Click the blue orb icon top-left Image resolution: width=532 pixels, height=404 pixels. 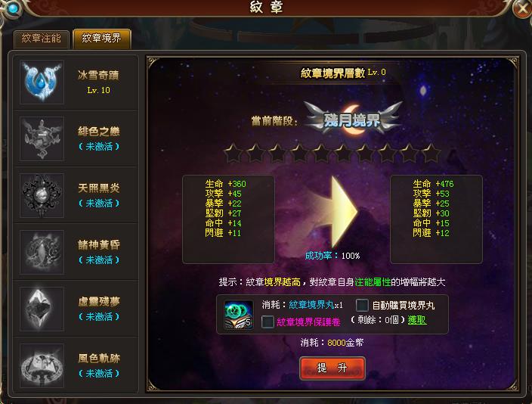(x=13, y=8)
